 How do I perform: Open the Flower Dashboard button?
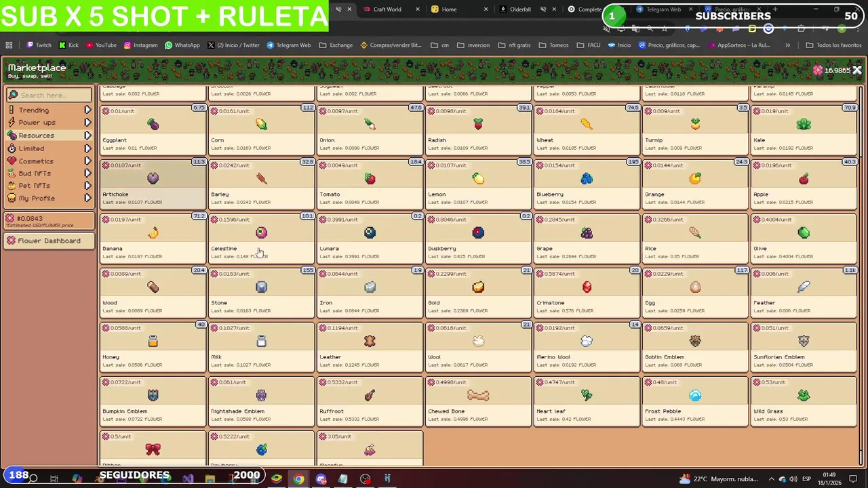(49, 241)
